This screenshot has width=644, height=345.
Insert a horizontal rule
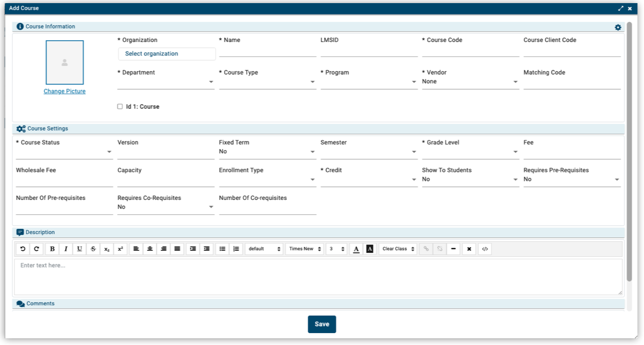tap(454, 249)
